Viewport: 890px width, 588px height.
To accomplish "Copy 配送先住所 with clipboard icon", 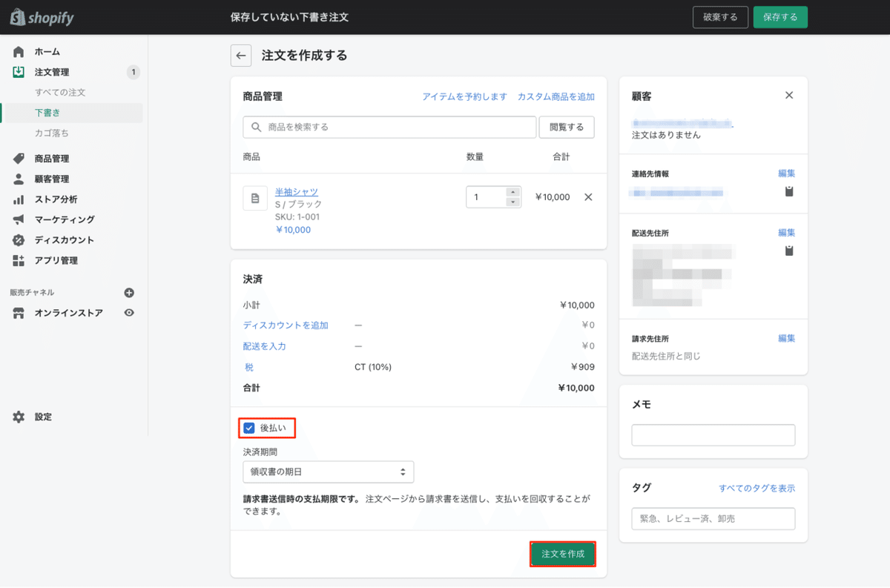I will coord(789,251).
